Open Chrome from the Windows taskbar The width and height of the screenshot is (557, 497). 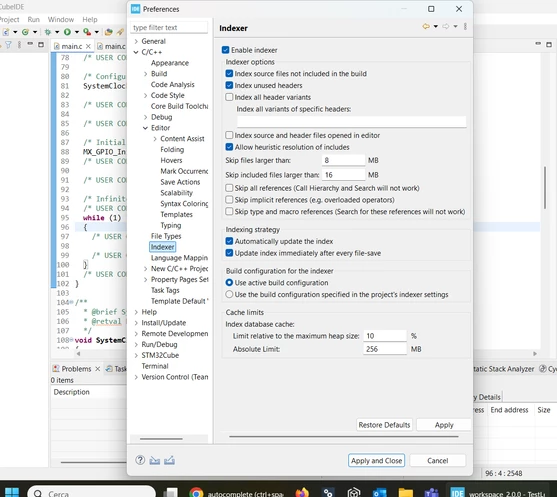click(x=196, y=492)
